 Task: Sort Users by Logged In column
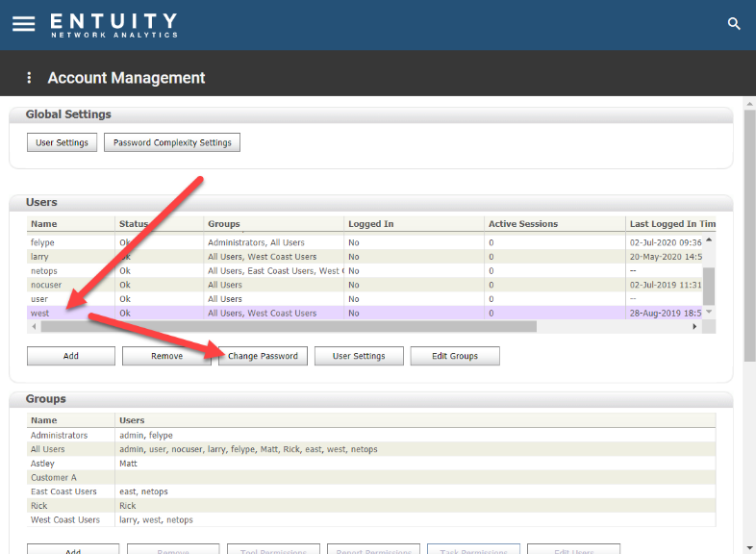click(x=415, y=224)
